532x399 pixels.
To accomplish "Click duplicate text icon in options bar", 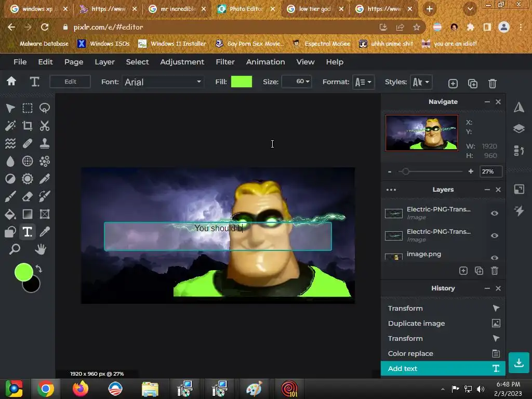I will [473, 84].
